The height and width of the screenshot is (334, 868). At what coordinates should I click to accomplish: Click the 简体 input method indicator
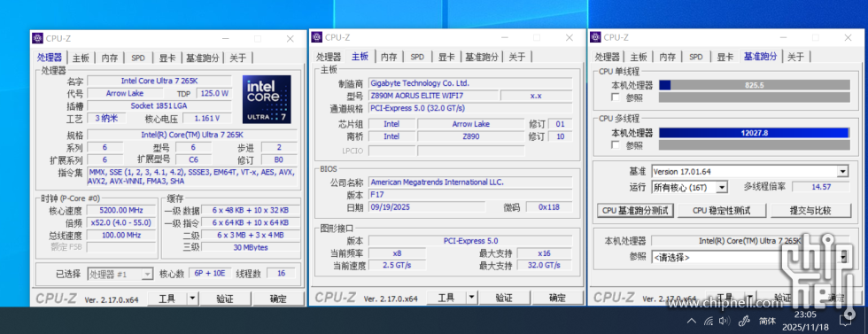[x=768, y=321]
